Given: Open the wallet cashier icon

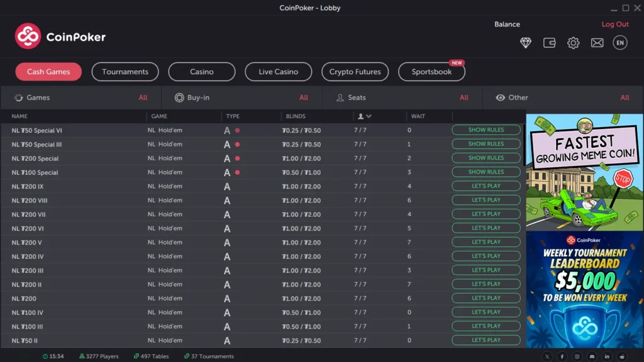Looking at the screenshot, I should (549, 43).
